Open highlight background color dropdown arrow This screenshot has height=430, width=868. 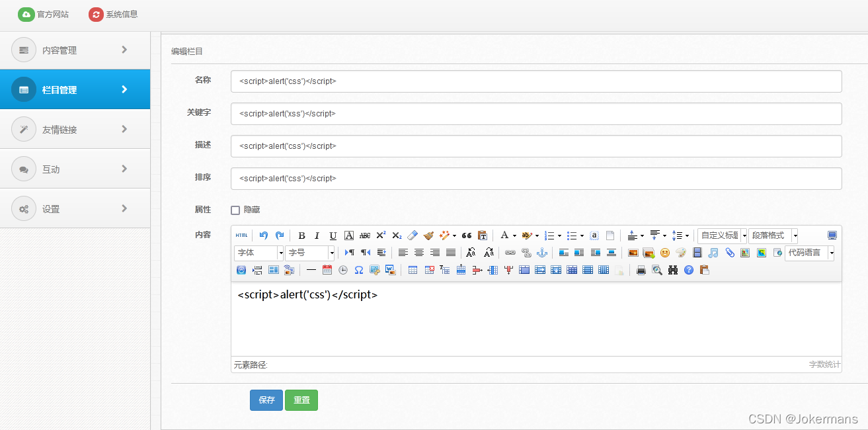point(537,236)
